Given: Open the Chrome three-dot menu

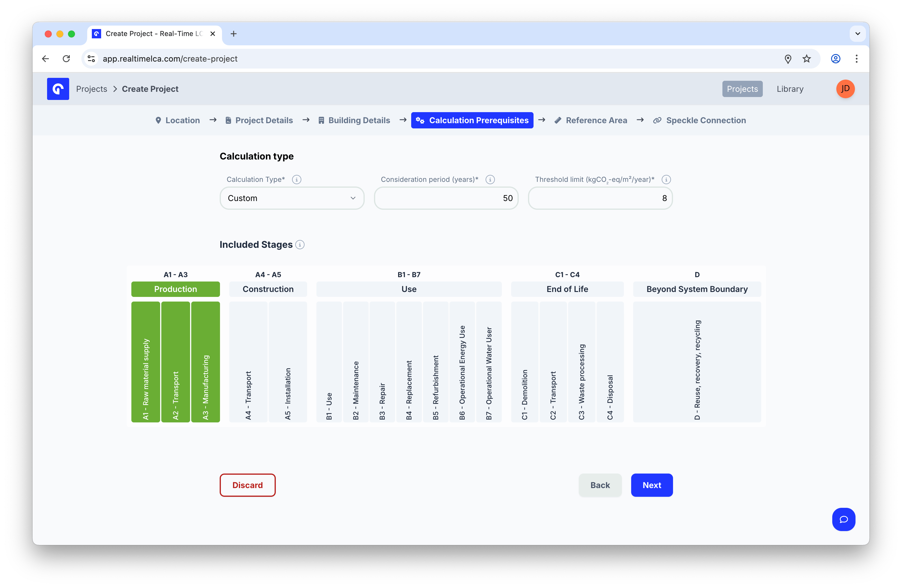Looking at the screenshot, I should coord(856,59).
